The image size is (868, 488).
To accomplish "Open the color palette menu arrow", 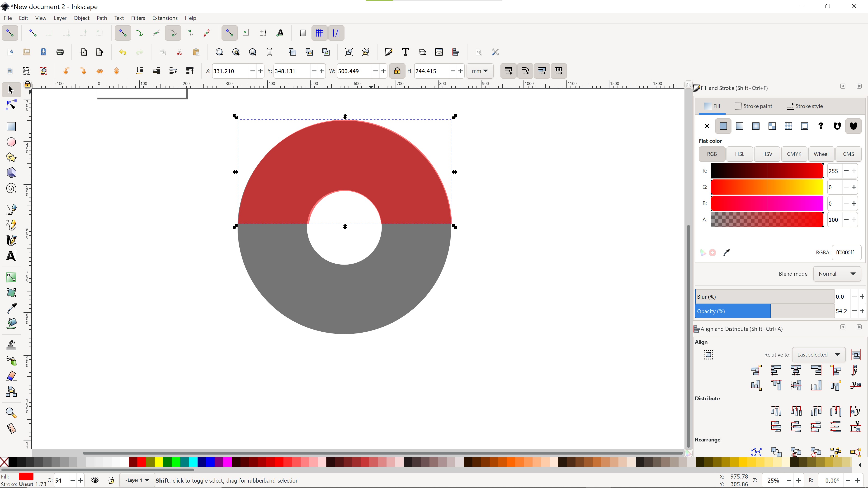I will 860,465.
